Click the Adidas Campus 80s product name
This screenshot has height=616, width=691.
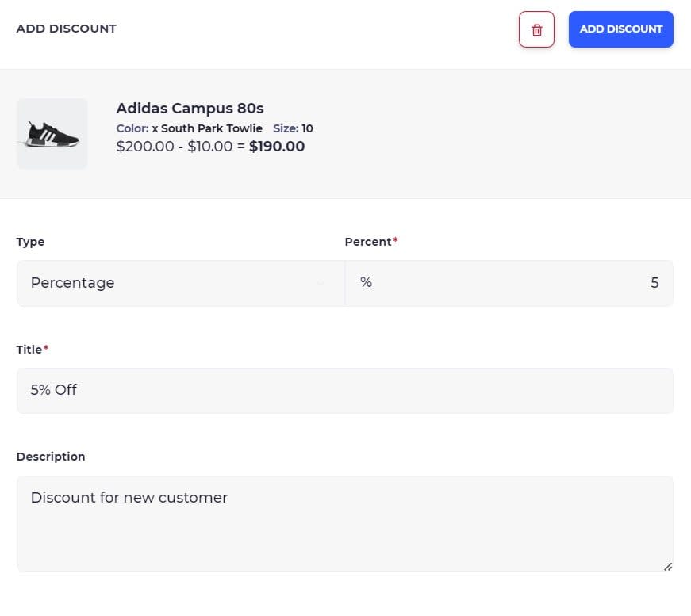pyautogui.click(x=190, y=109)
